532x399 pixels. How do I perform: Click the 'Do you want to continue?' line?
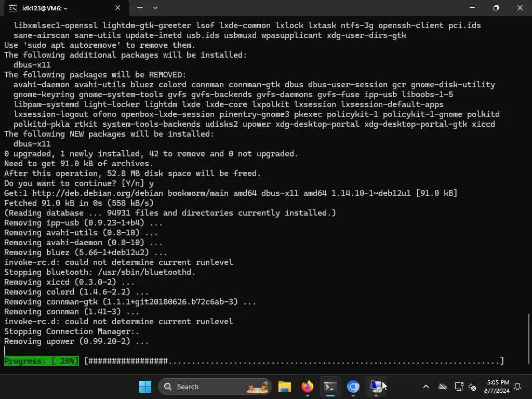click(x=79, y=183)
